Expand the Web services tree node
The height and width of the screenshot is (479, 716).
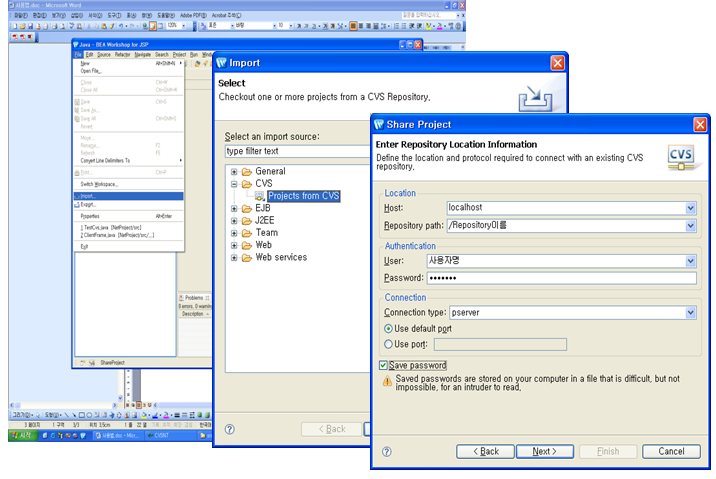pos(234,258)
